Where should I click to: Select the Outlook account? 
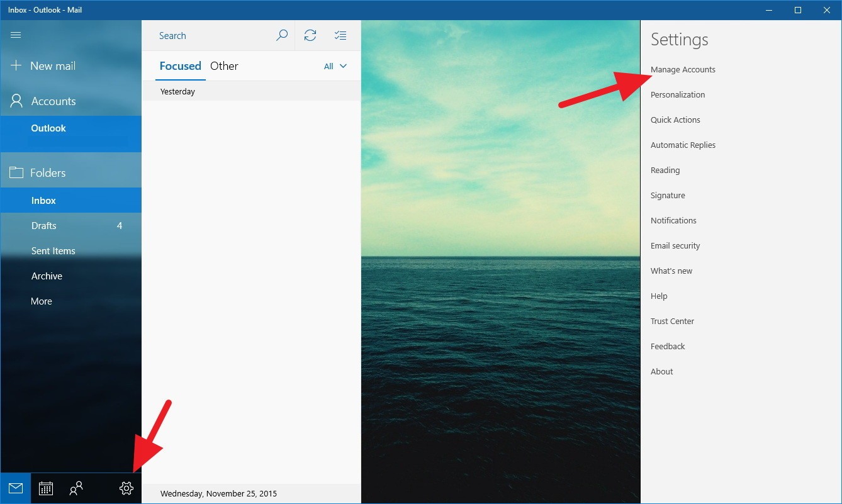click(48, 128)
